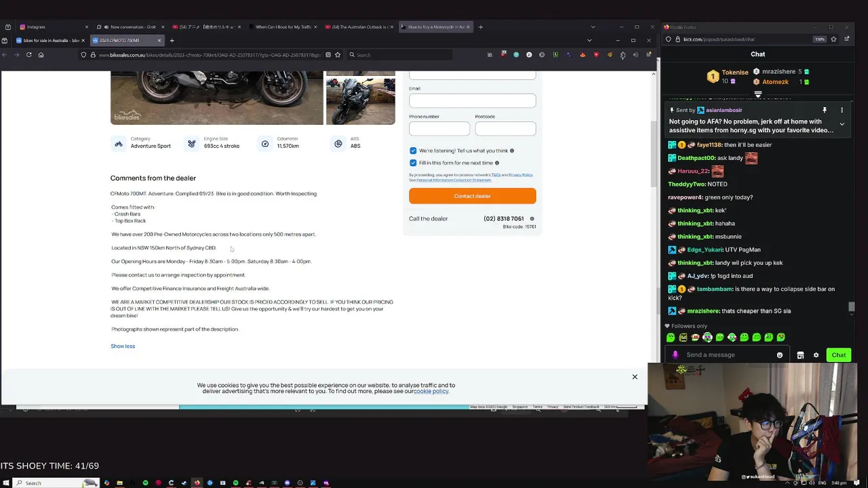Image resolution: width=868 pixels, height=488 pixels.
Task: Click pinned sender asianlambosir
Action: pos(724,110)
